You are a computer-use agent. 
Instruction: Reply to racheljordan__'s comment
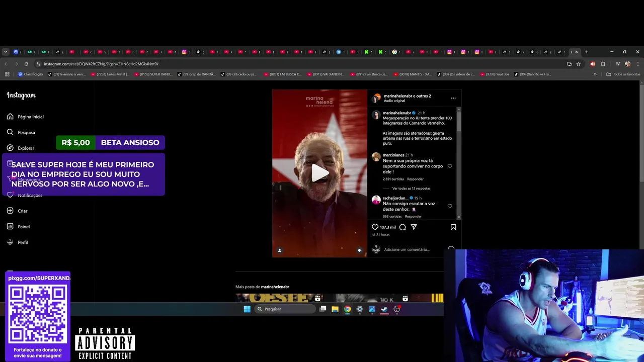click(413, 216)
